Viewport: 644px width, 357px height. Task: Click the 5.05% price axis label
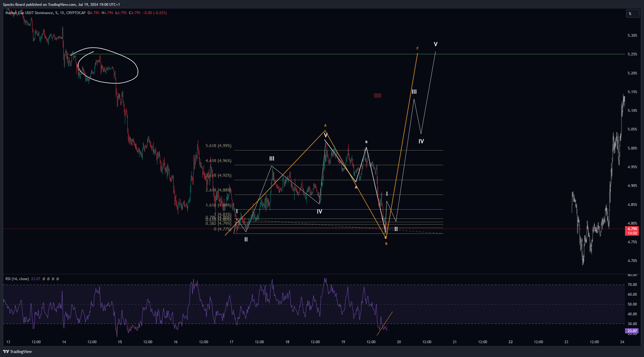click(x=632, y=129)
